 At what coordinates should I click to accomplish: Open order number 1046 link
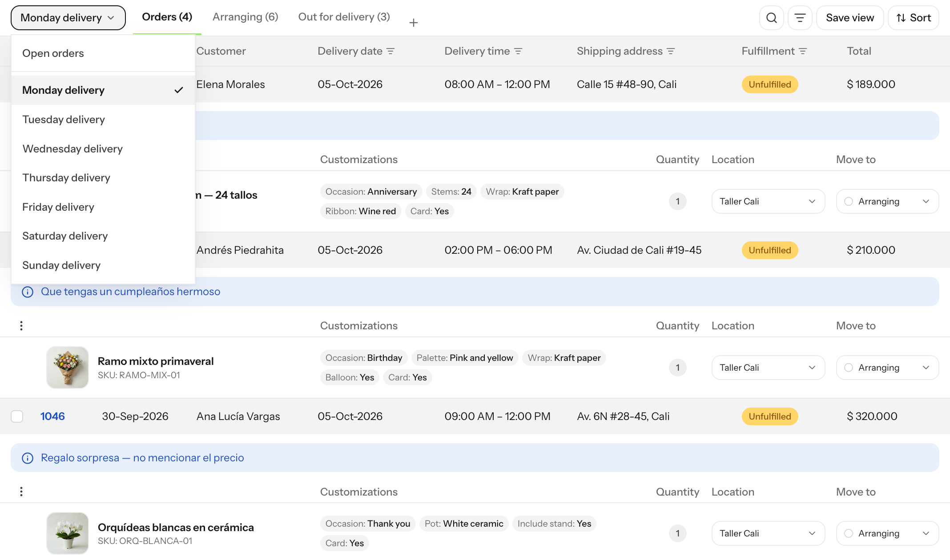coord(52,416)
